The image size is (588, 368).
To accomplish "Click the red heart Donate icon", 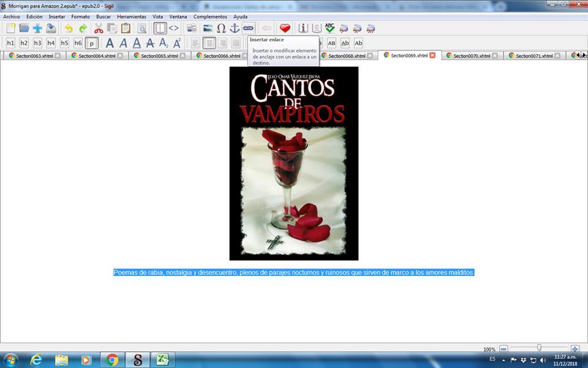I will tap(285, 28).
